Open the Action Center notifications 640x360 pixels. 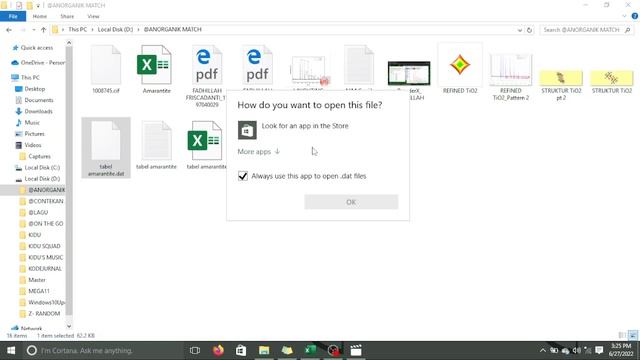click(x=599, y=351)
